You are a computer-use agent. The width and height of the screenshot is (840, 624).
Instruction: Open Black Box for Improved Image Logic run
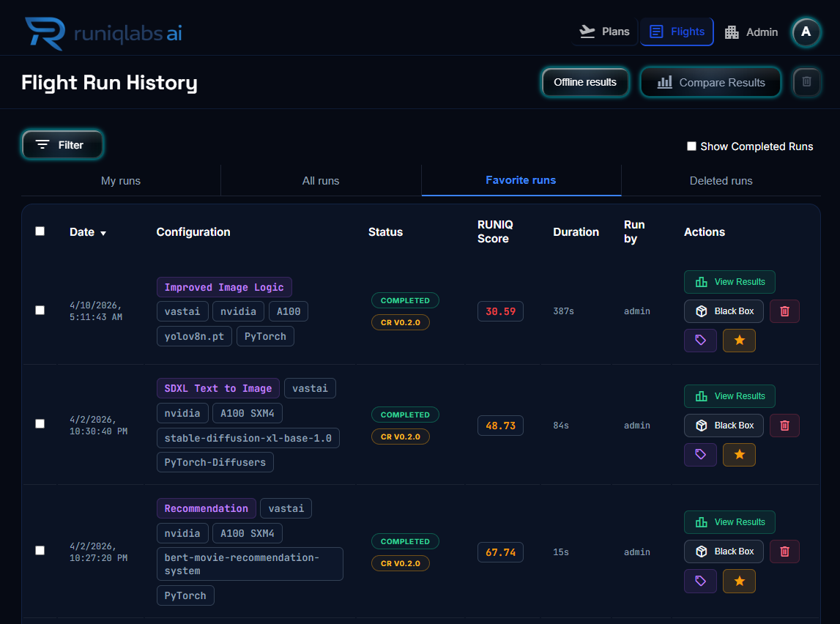coord(724,311)
